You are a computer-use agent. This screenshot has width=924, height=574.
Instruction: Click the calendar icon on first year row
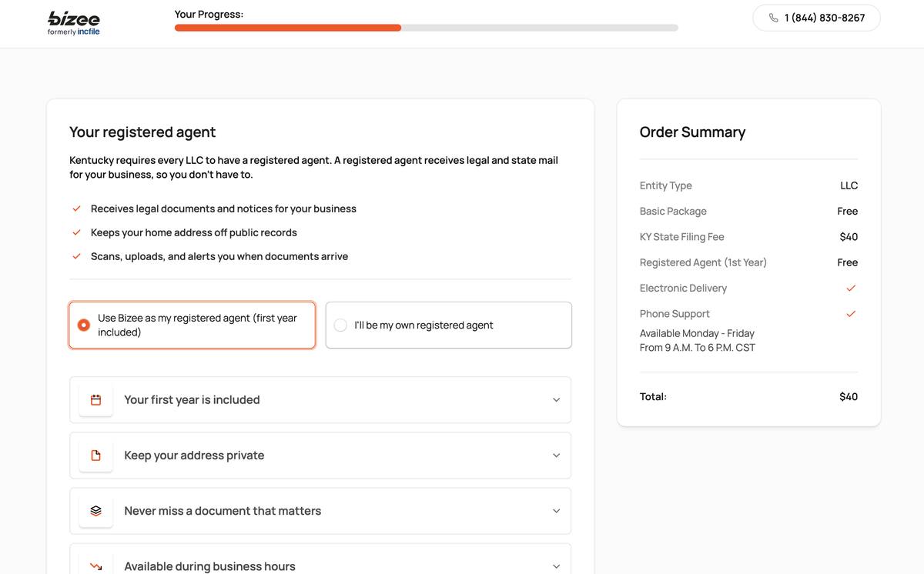click(x=96, y=400)
